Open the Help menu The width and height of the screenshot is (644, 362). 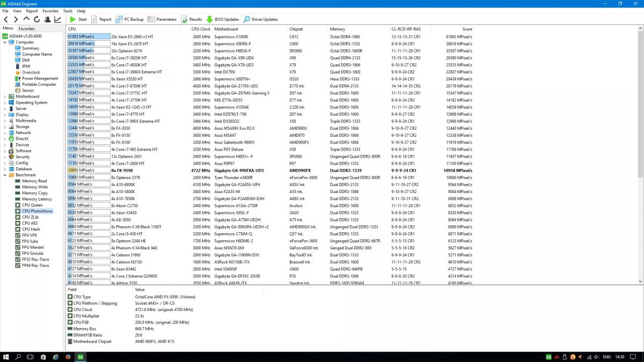[x=81, y=11]
